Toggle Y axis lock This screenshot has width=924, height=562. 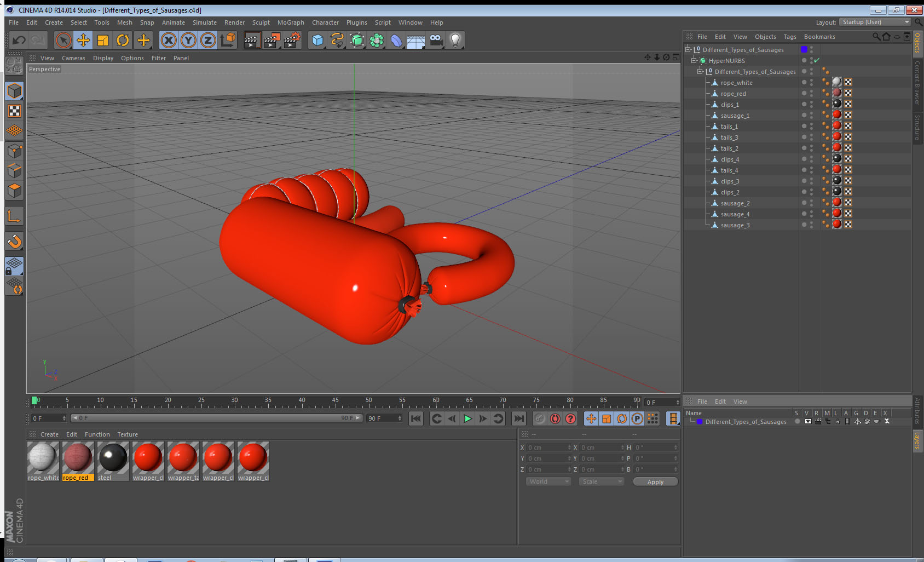tap(188, 40)
